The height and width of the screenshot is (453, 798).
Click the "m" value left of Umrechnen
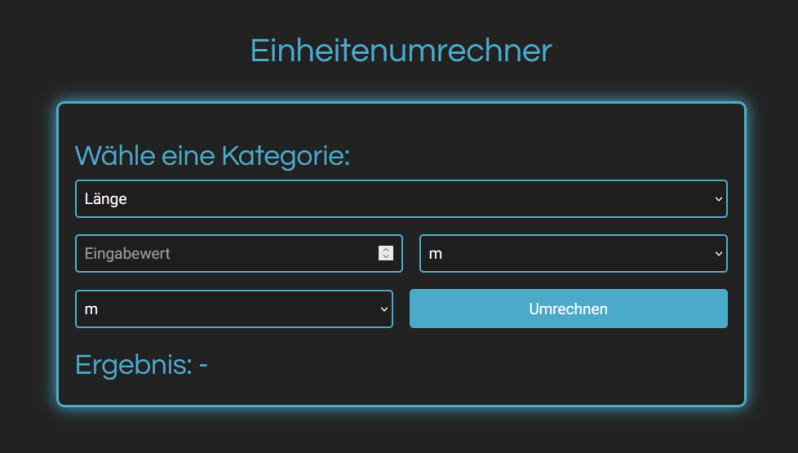tap(92, 309)
